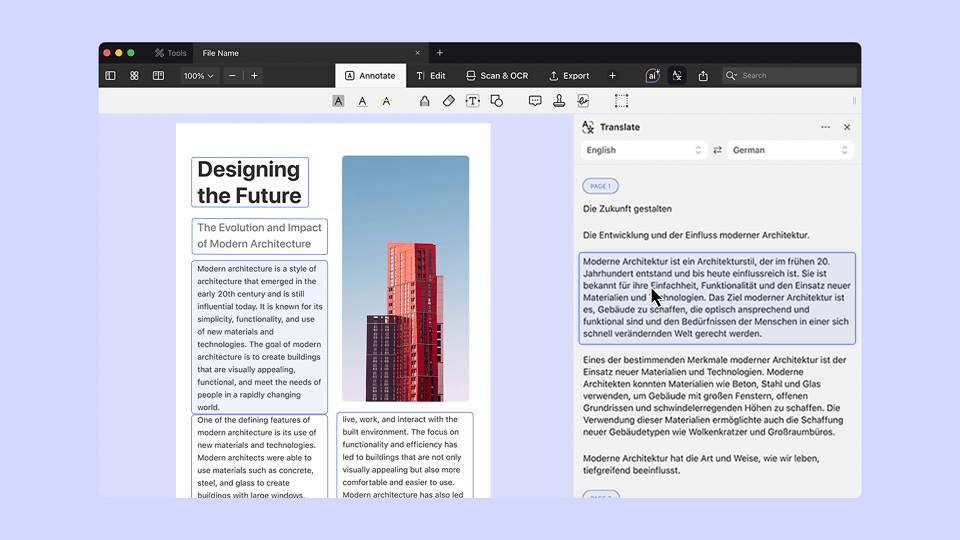Select the text box tool
The image size is (960, 540).
click(473, 101)
